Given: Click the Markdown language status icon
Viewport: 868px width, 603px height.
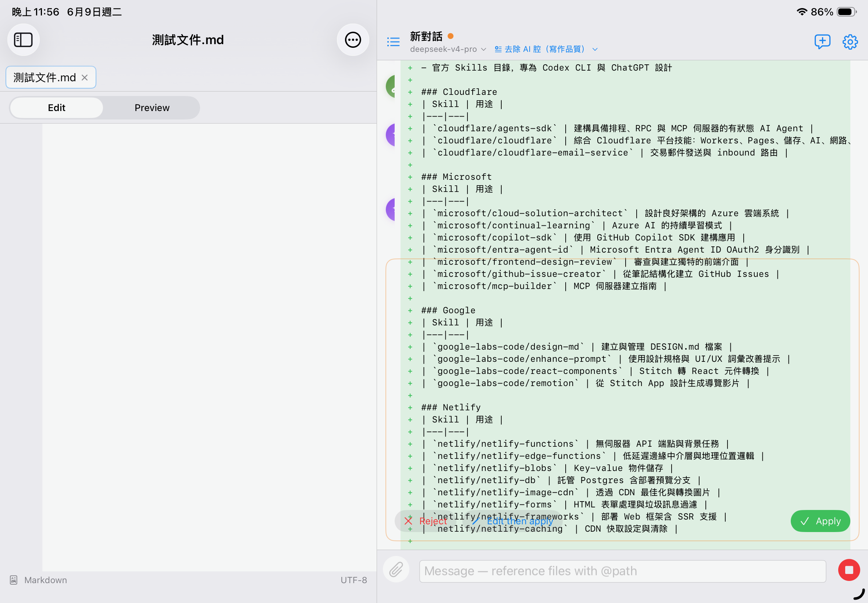Looking at the screenshot, I should click(x=14, y=580).
